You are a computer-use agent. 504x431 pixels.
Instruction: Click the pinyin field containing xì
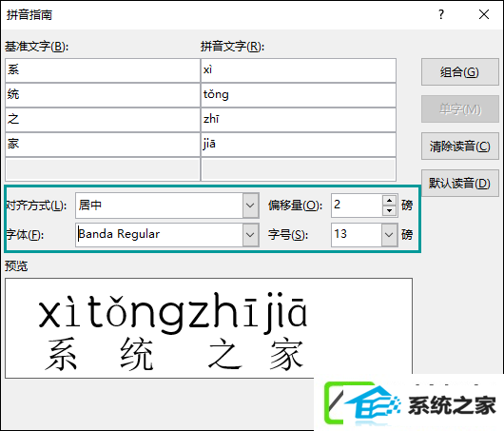299,70
